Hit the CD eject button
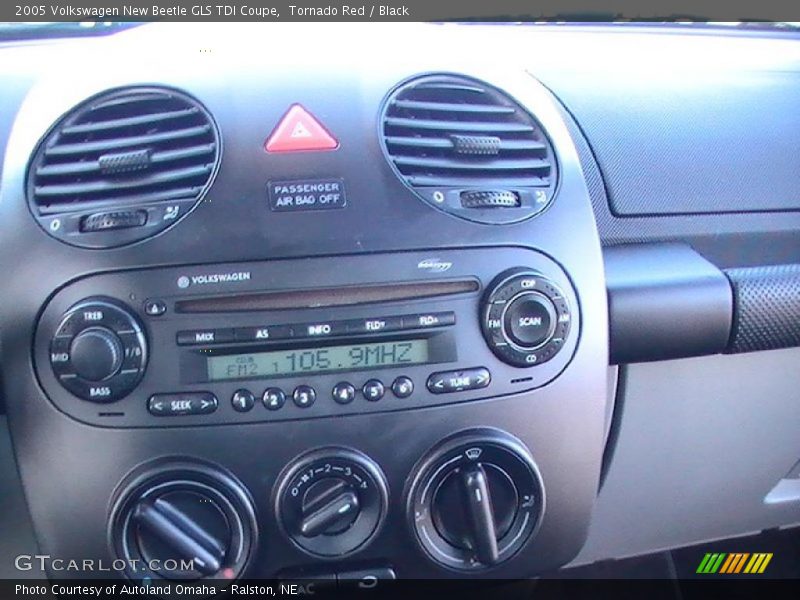Image resolution: width=800 pixels, height=600 pixels. (155, 308)
